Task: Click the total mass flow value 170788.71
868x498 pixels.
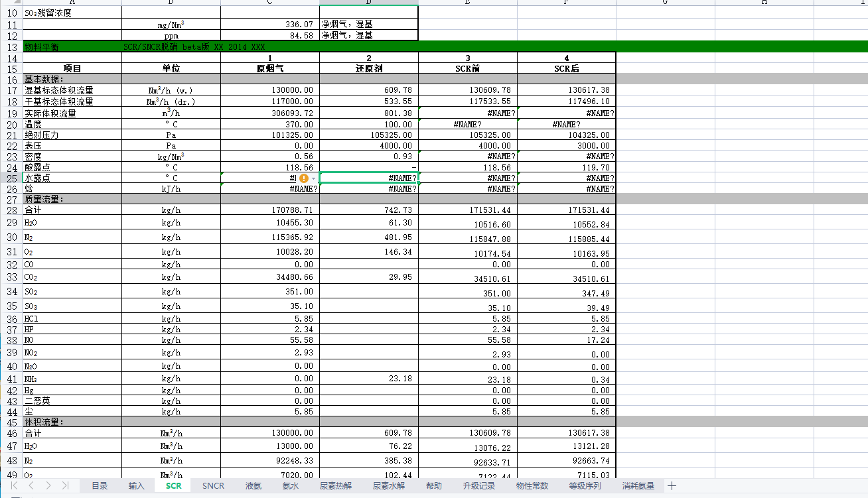Action: pos(270,210)
